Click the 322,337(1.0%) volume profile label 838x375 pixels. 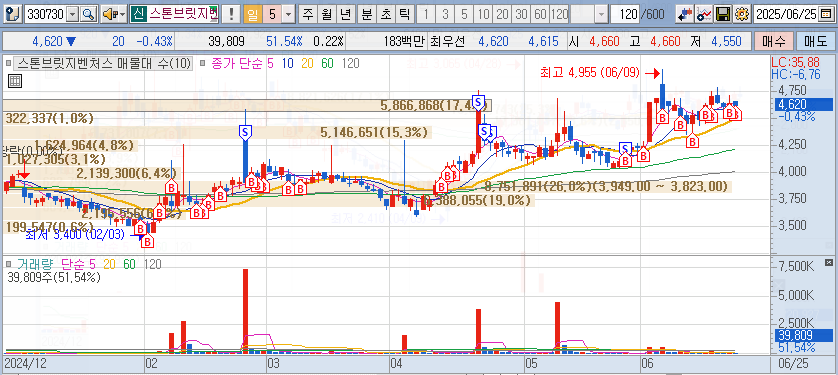point(49,118)
